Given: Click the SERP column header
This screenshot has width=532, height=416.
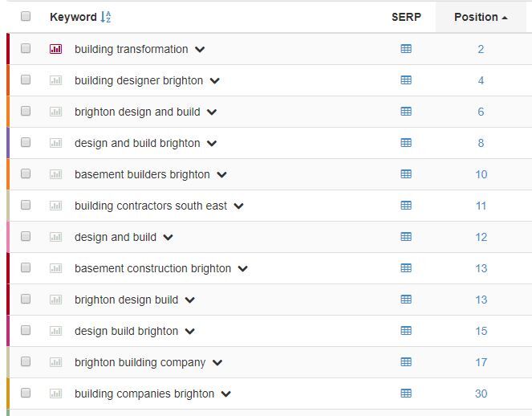Looking at the screenshot, I should pos(406,17).
